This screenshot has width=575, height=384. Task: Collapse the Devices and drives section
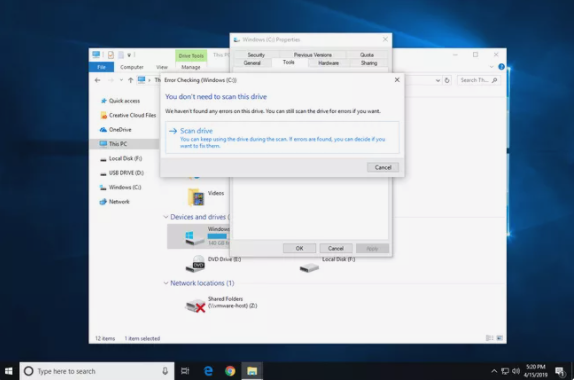(166, 217)
